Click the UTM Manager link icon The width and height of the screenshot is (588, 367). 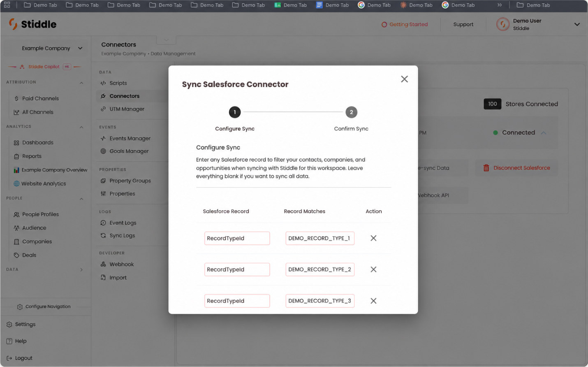pos(103,109)
